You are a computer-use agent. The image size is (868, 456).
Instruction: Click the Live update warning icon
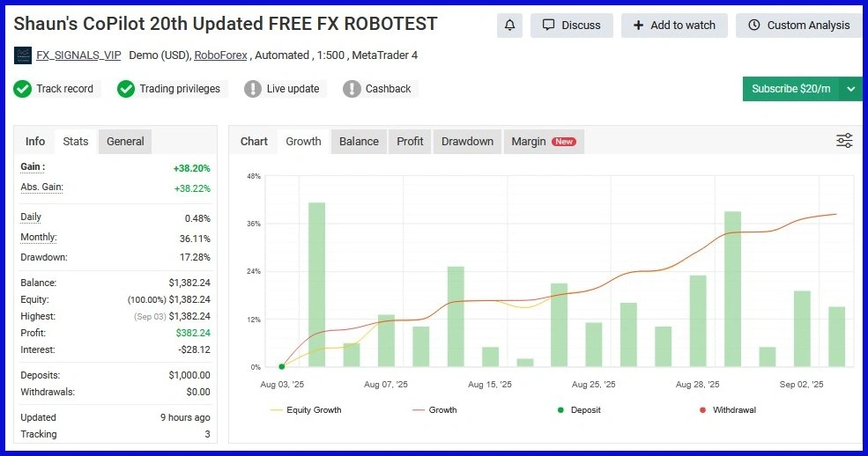253,89
